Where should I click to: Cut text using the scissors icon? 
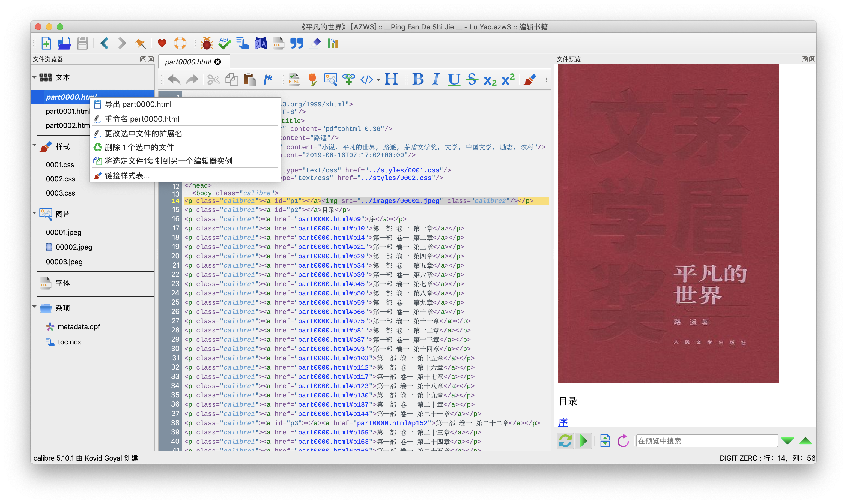click(x=213, y=80)
